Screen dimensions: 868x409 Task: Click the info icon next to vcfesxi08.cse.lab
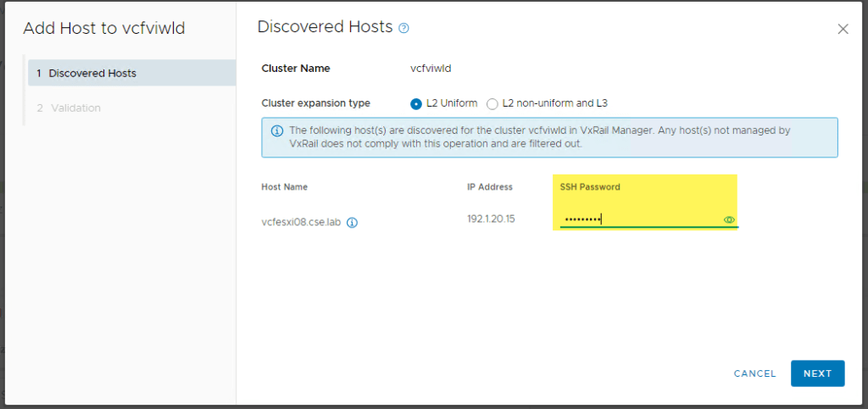353,224
